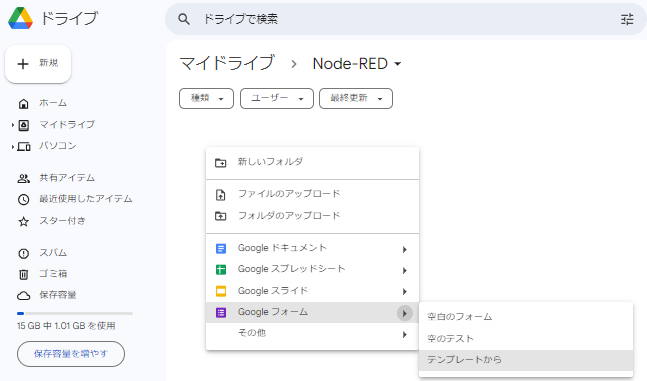Expand その他 submenu arrow
The image size is (647, 381).
[405, 334]
